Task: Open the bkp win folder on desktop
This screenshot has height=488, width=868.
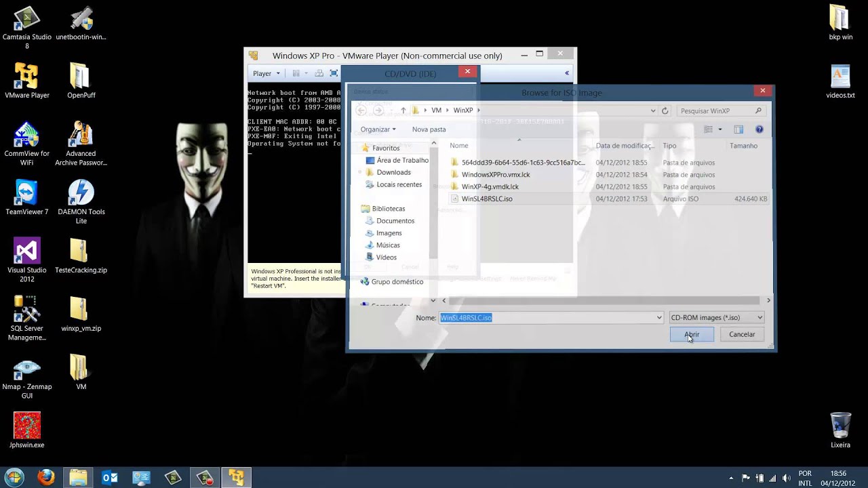Action: pyautogui.click(x=840, y=22)
